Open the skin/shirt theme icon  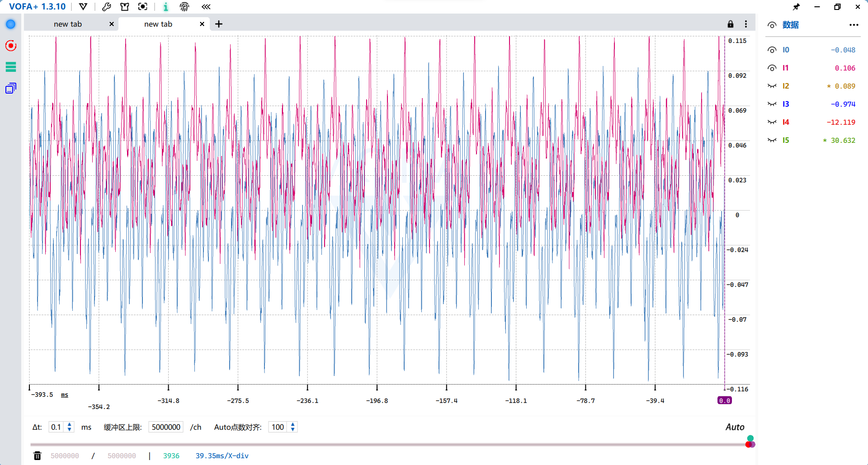(125, 7)
